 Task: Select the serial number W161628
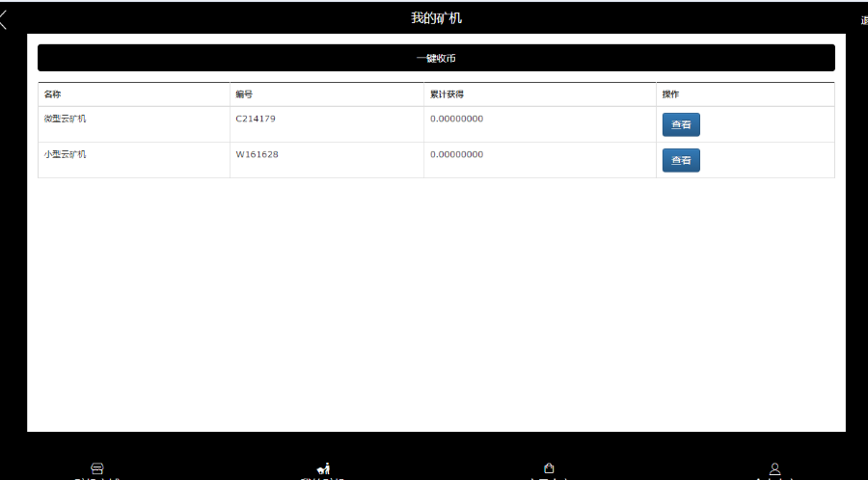(257, 154)
